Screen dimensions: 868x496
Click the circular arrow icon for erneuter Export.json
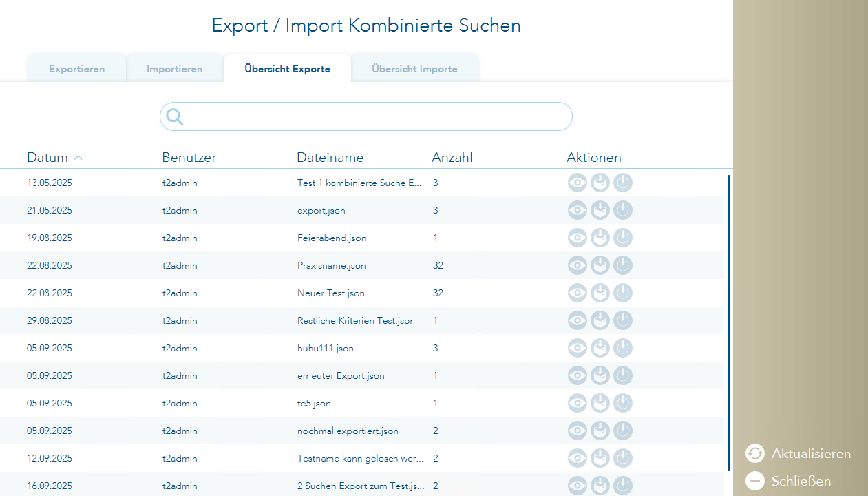click(x=623, y=375)
